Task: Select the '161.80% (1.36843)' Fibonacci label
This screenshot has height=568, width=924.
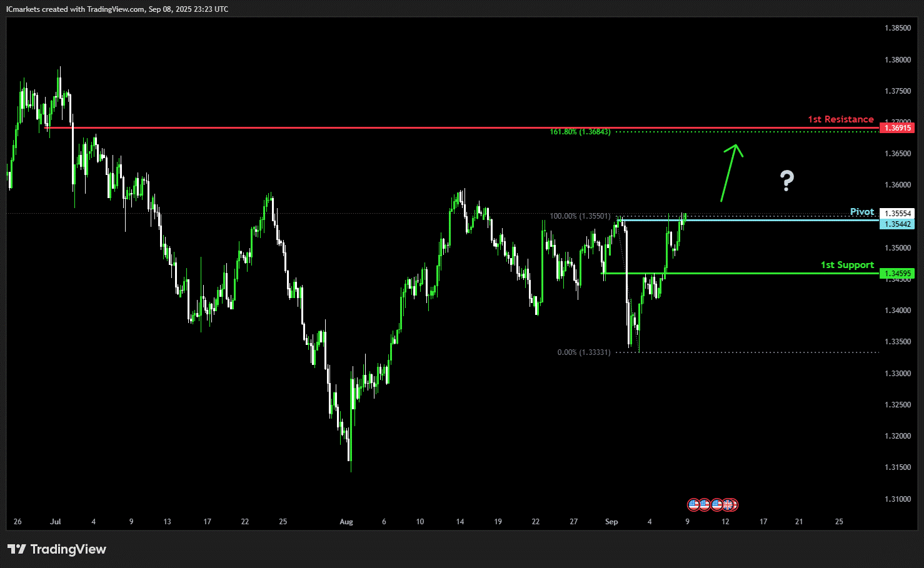Action: point(580,132)
